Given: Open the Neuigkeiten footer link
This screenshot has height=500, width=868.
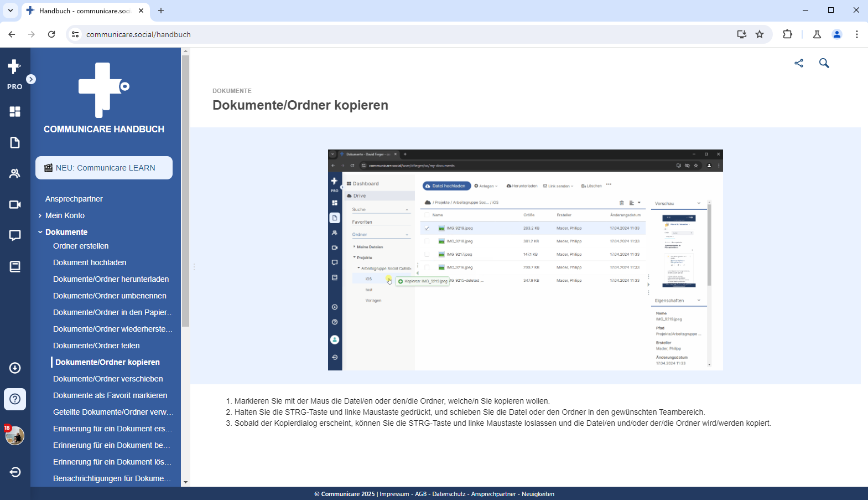Looking at the screenshot, I should pyautogui.click(x=538, y=494).
